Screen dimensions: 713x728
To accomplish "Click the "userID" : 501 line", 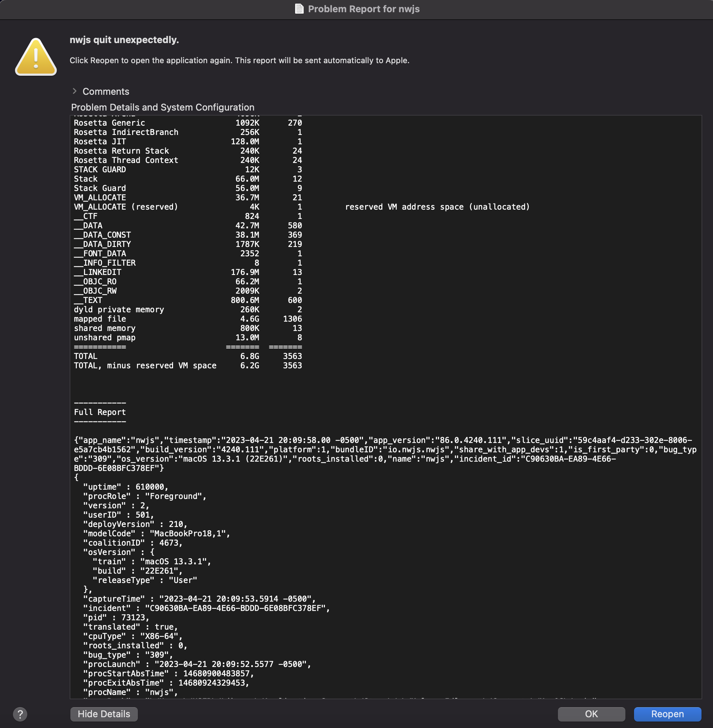I will [118, 515].
